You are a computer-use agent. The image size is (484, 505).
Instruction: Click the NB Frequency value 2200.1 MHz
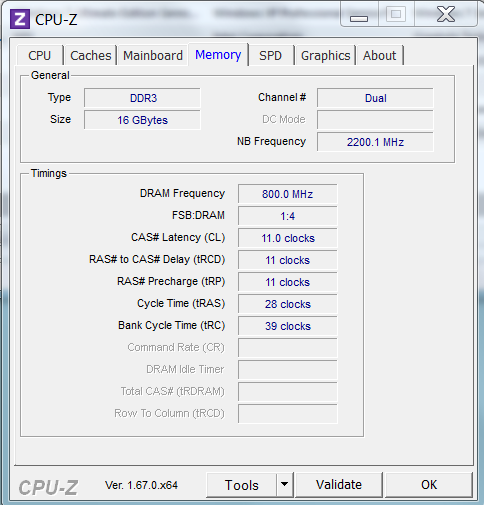pos(375,142)
